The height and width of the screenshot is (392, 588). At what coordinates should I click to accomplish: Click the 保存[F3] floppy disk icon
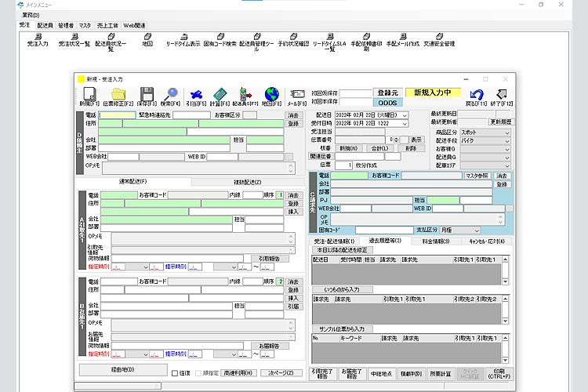coord(145,95)
